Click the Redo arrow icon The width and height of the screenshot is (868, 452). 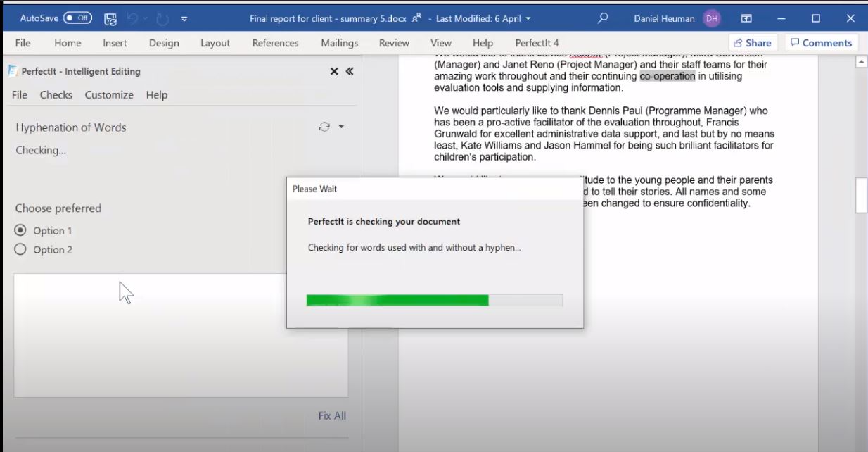click(162, 19)
